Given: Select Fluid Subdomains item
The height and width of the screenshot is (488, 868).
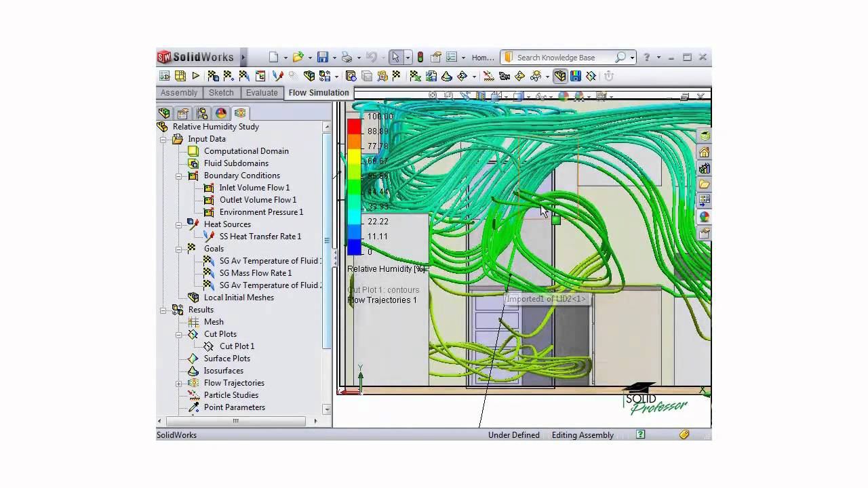Looking at the screenshot, I should coord(236,163).
